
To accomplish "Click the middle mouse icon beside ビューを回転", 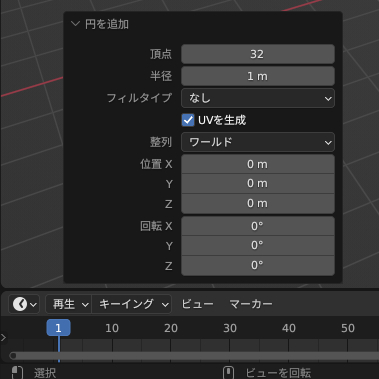I will pyautogui.click(x=228, y=373).
